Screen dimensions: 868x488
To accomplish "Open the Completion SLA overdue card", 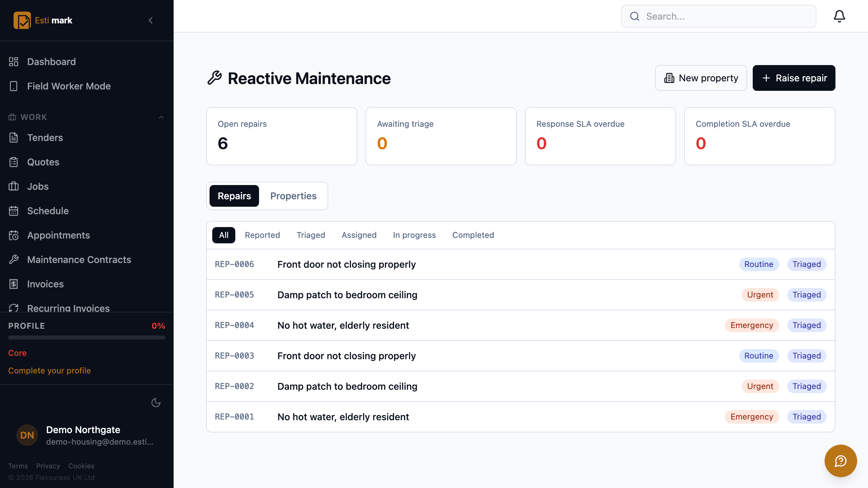I will tap(760, 136).
